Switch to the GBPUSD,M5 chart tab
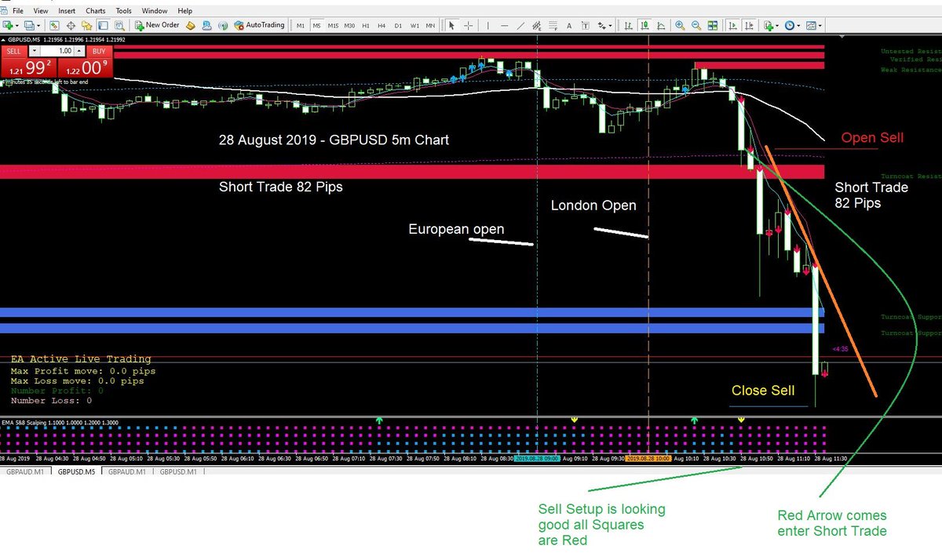 (78, 472)
